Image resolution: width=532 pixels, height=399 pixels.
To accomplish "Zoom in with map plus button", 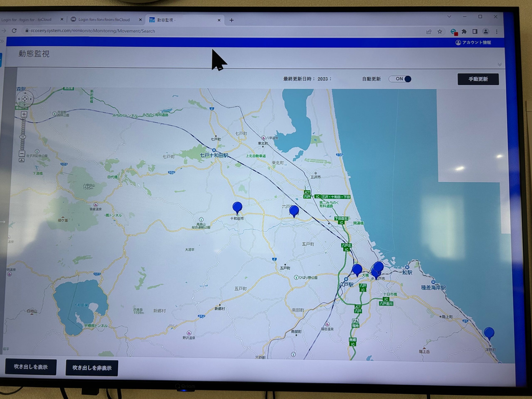I will [24, 114].
